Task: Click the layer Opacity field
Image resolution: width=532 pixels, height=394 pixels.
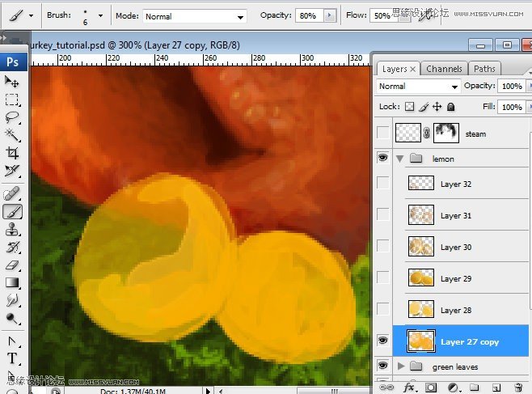Action: (x=512, y=87)
